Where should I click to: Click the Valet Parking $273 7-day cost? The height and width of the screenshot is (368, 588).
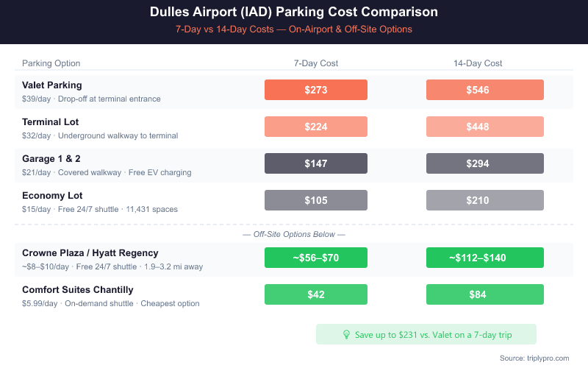pos(316,90)
